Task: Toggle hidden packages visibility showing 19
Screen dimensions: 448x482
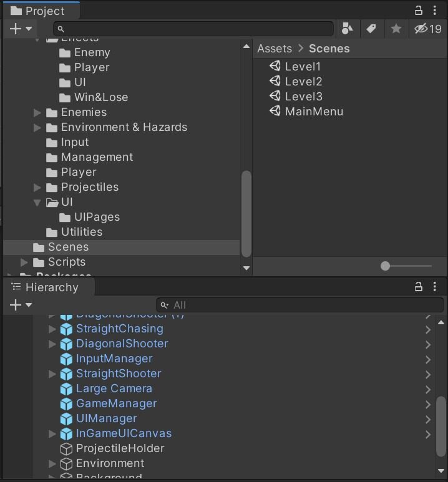Action: click(x=428, y=29)
